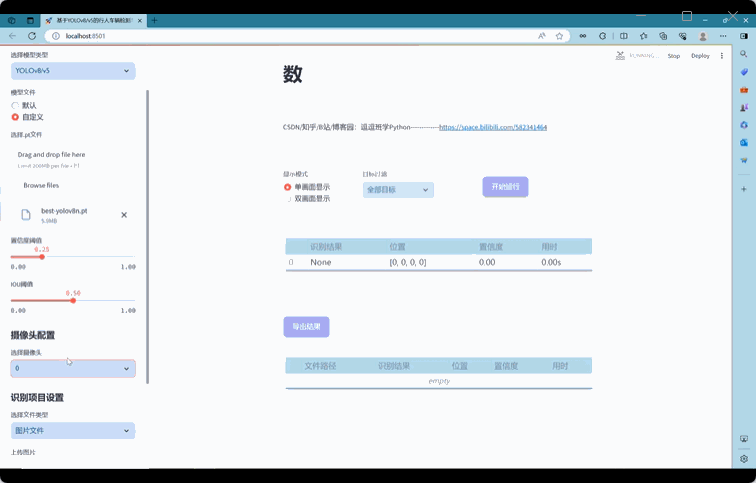Screen dimensions: 756x483
Task: Open the Edge settings and more menu
Action: [x=723, y=36]
